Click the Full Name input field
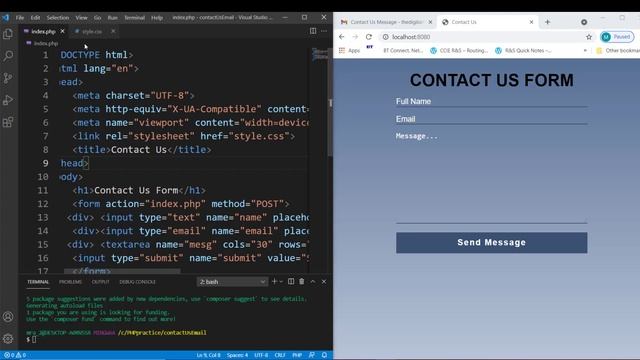 click(x=491, y=101)
